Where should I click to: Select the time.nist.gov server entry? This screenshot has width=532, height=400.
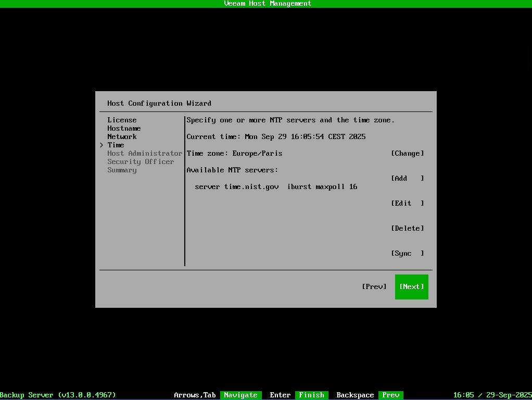pyautogui.click(x=276, y=186)
